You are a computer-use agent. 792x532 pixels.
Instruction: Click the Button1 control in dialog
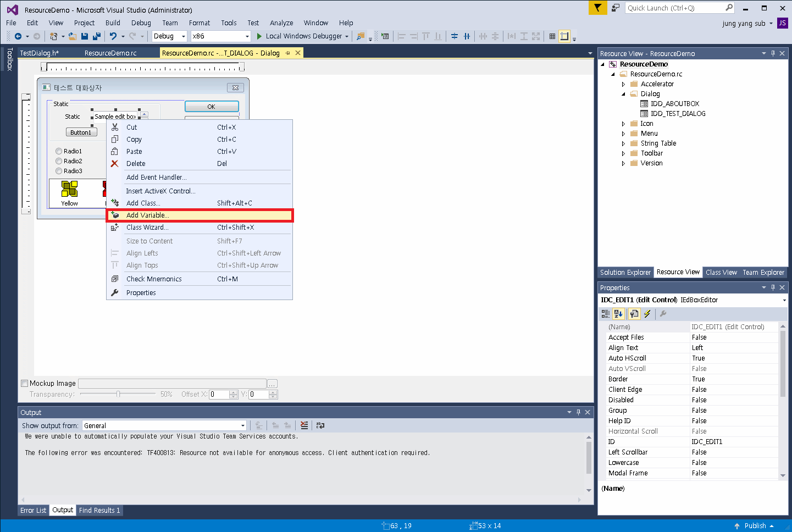tap(81, 132)
